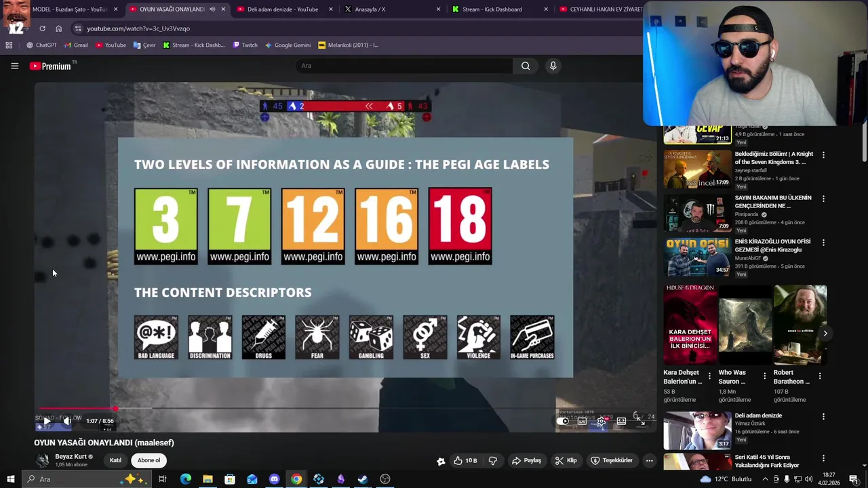Open the Windows Start menu
Viewport: 868px width, 488px height.
tap(11, 479)
